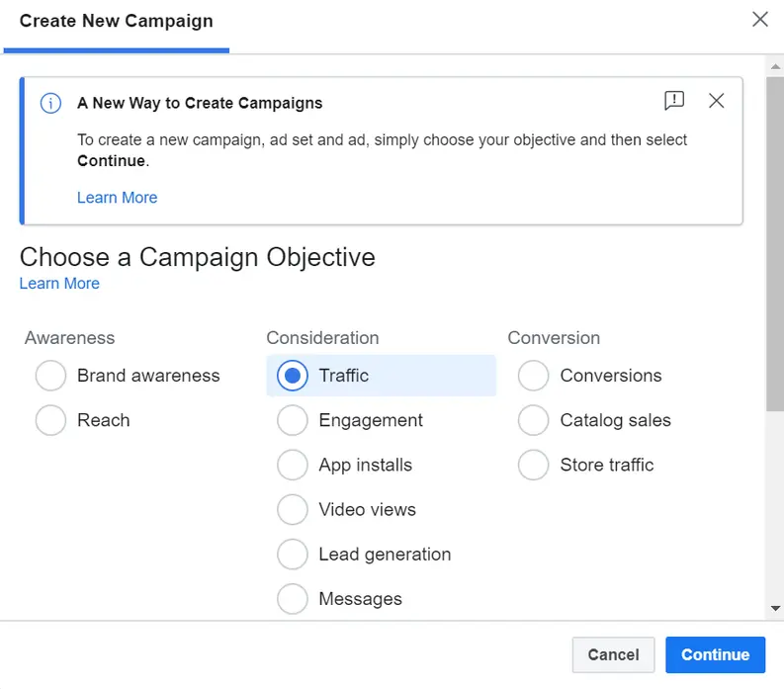This screenshot has width=784, height=689.
Task: Select the Traffic radio button
Action: pos(293,376)
